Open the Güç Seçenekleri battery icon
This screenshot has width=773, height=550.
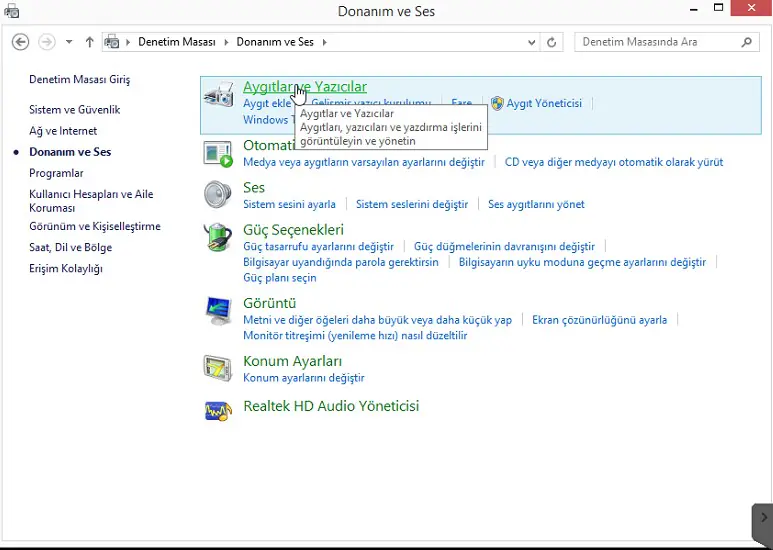coord(218,237)
